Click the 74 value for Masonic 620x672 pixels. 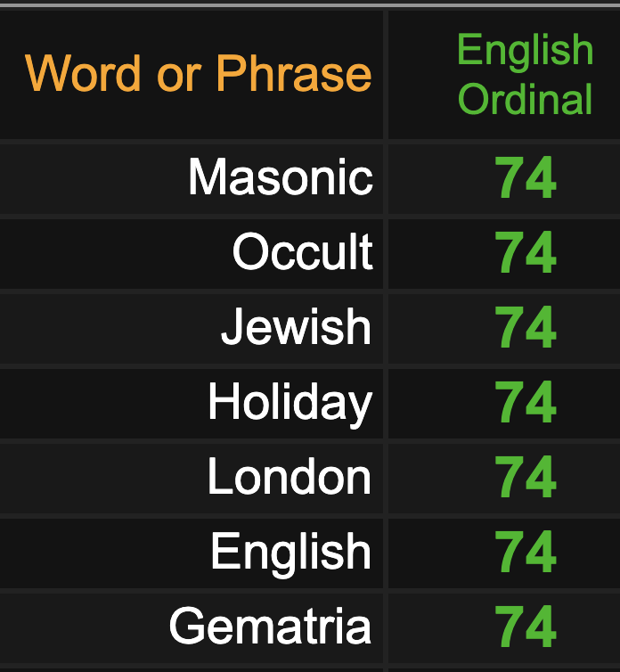coord(526,177)
